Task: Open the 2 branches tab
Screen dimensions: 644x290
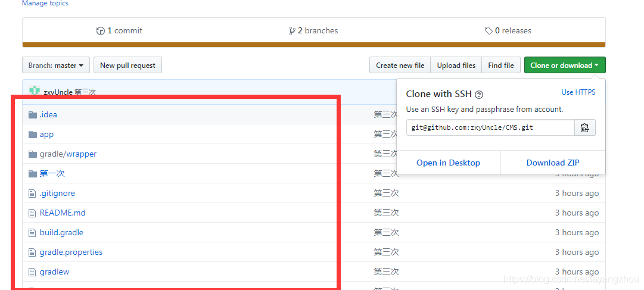Action: tap(314, 31)
